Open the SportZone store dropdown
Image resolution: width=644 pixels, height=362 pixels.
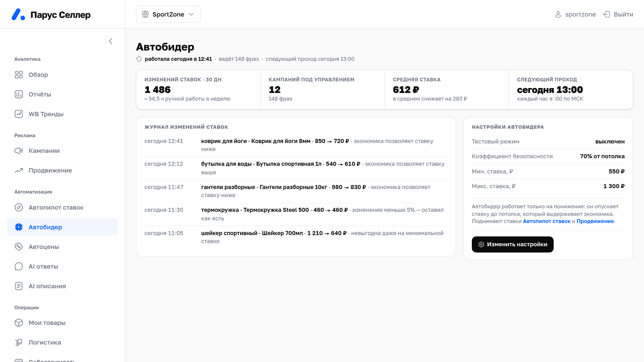pyautogui.click(x=168, y=14)
